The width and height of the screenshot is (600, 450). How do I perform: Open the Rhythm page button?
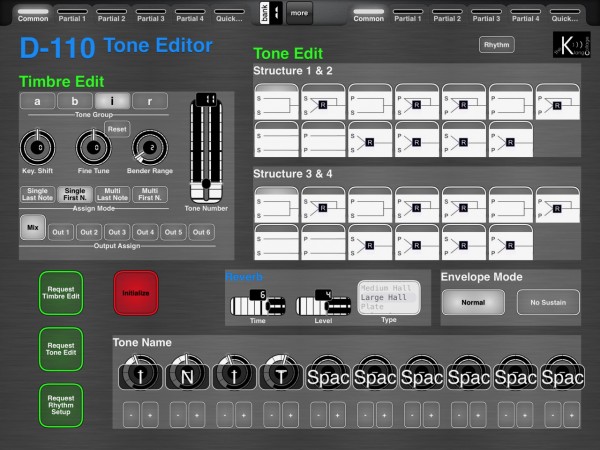(x=496, y=45)
